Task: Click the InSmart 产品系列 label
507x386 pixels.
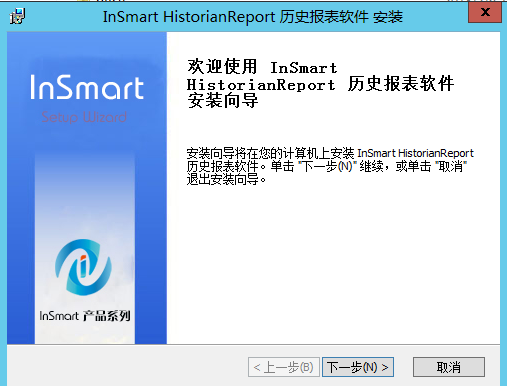Action: pyautogui.click(x=85, y=316)
